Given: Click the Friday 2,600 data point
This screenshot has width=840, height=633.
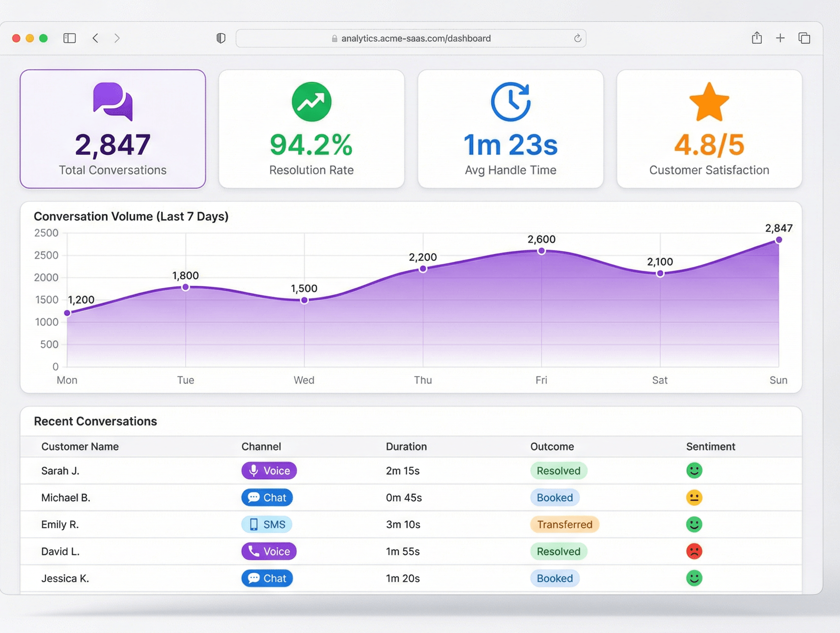Looking at the screenshot, I should [541, 251].
